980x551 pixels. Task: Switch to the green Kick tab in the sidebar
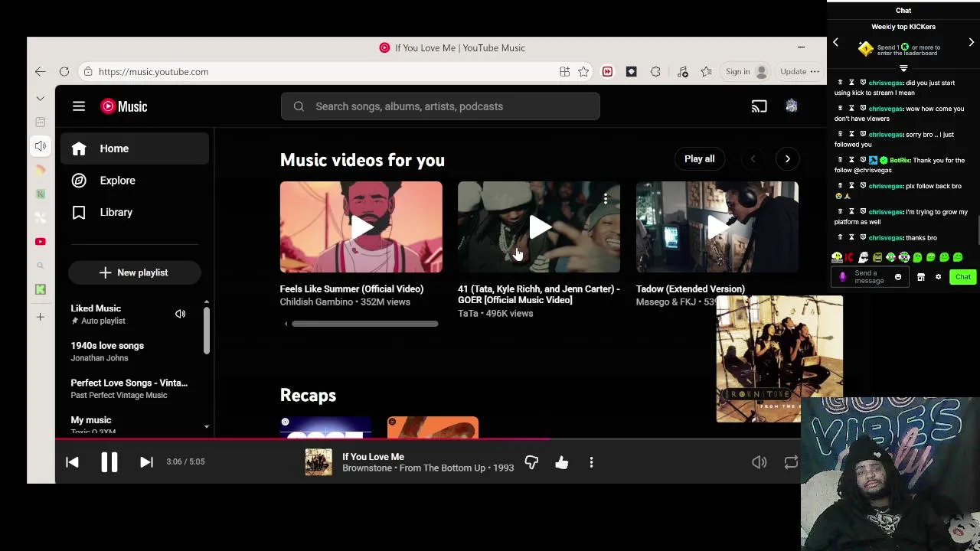[41, 289]
